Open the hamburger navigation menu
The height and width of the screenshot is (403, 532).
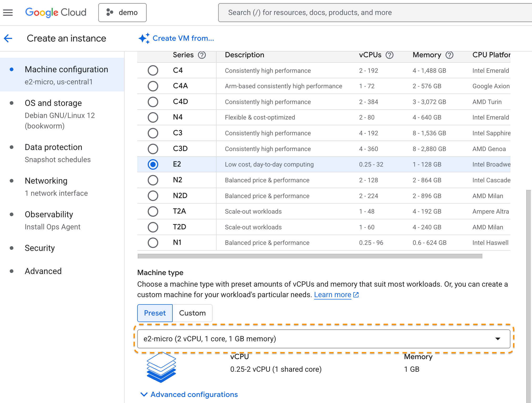(x=8, y=12)
